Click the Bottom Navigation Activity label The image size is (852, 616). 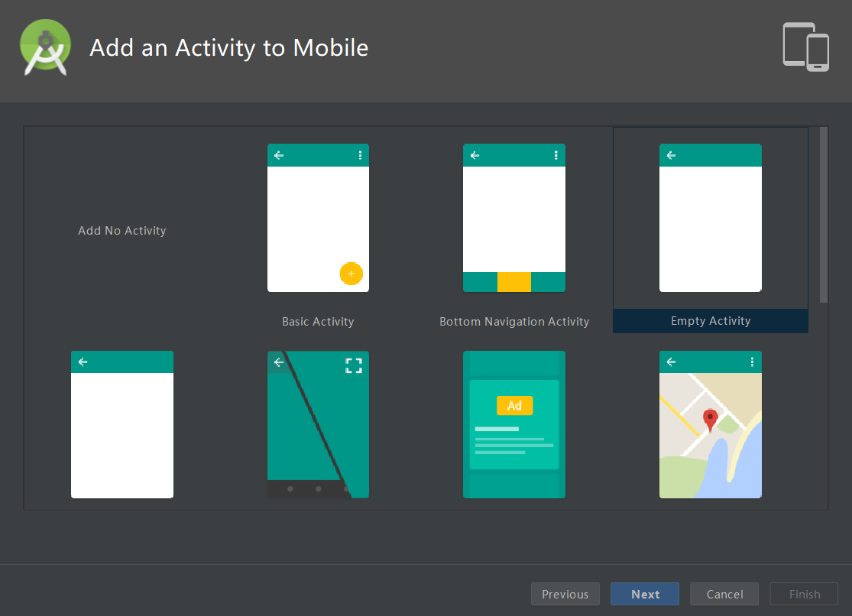tap(514, 321)
